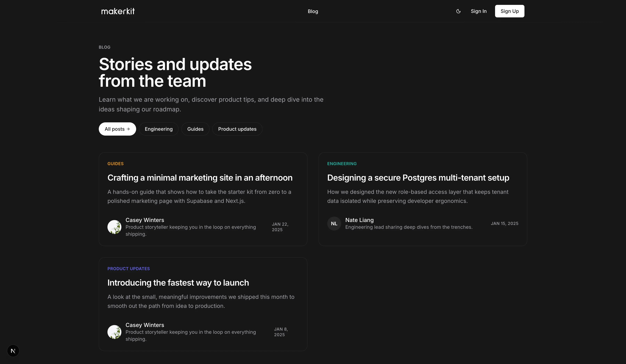Click the moon icon next to Sign In
Image resolution: width=626 pixels, height=364 pixels.
[458, 11]
